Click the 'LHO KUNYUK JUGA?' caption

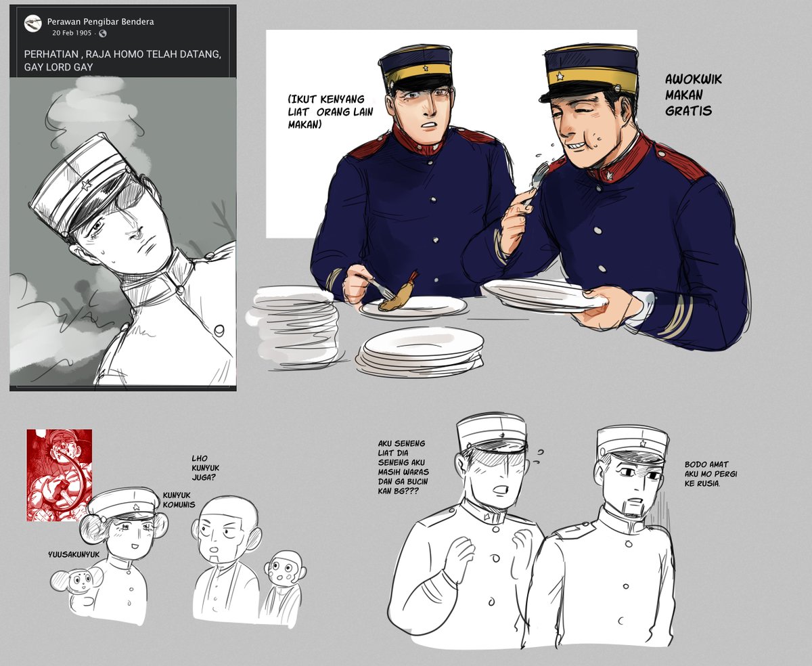[x=206, y=468]
